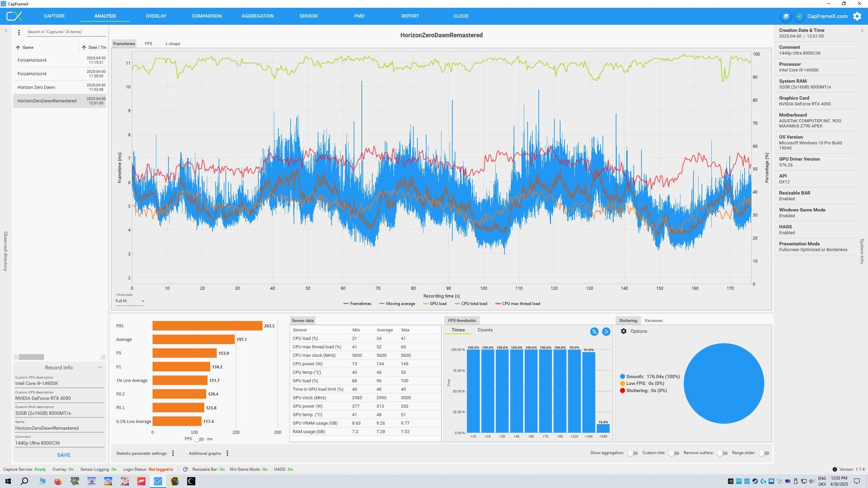Viewport: 868px width, 488px height.
Task: Click the CapFrameX taskbar icon
Action: (158, 481)
